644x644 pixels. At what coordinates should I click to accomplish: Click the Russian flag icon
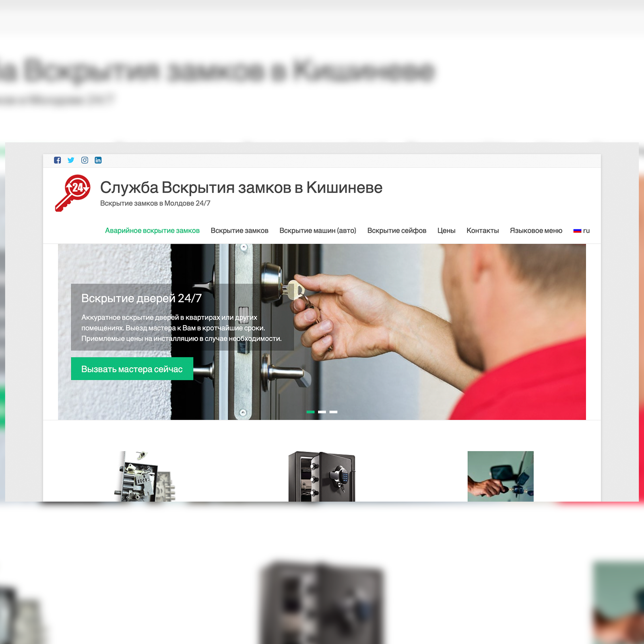(x=577, y=231)
